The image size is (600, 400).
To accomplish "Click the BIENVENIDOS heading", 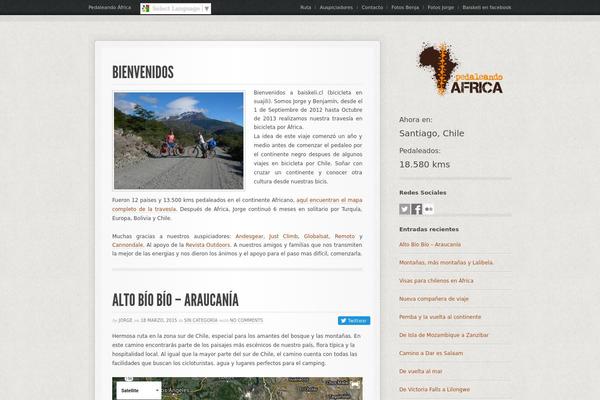I will tap(143, 72).
